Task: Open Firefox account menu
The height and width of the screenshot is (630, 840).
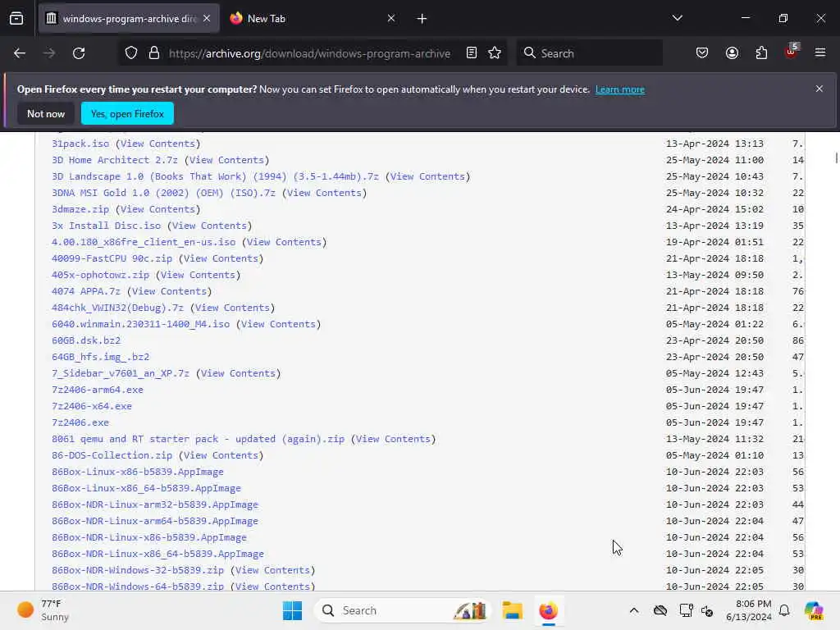Action: pos(732,53)
